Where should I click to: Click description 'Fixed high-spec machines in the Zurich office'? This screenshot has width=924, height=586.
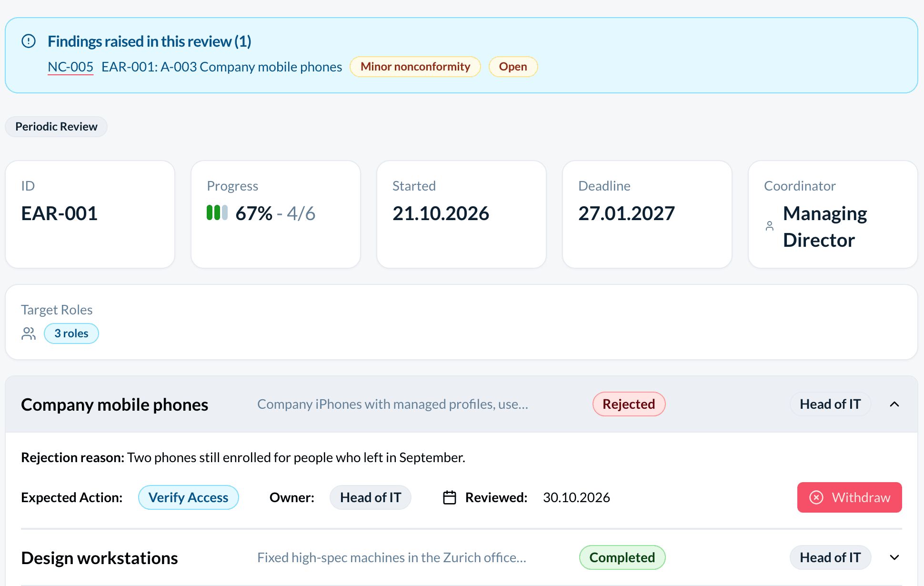(392, 557)
